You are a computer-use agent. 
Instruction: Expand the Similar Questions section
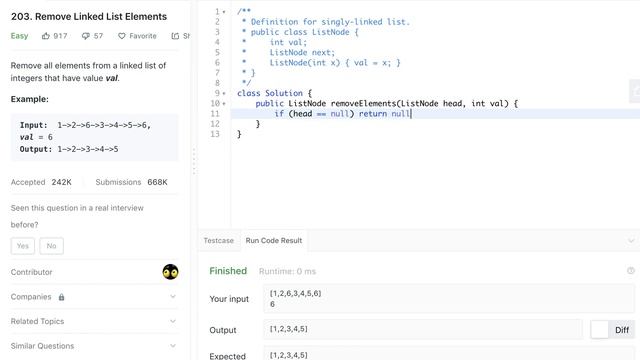173,346
